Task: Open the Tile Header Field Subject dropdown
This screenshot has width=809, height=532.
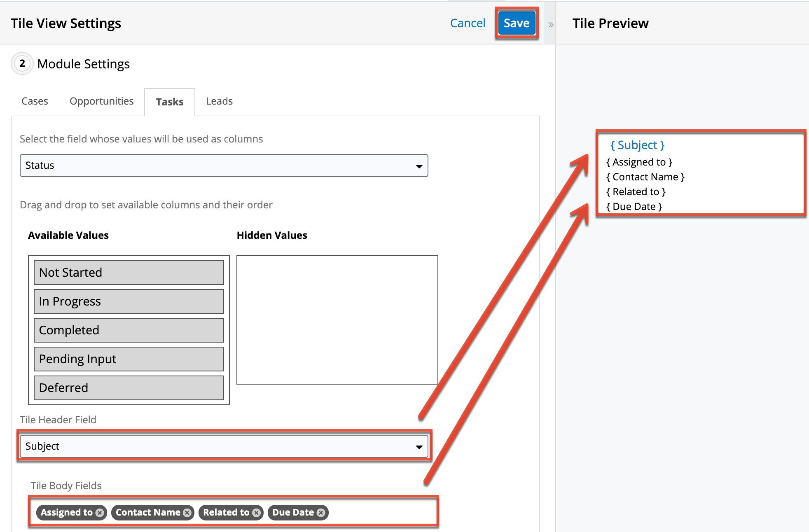Action: (224, 446)
